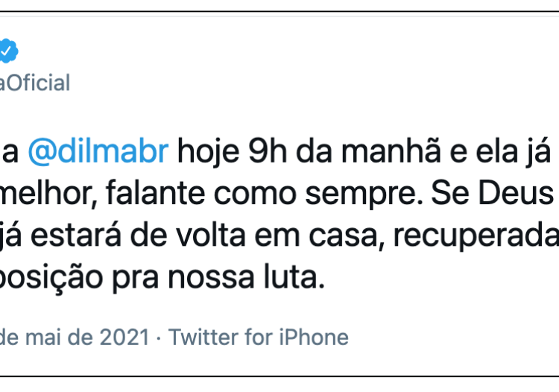Click the word 'hoje' in the tweet

(x=208, y=153)
